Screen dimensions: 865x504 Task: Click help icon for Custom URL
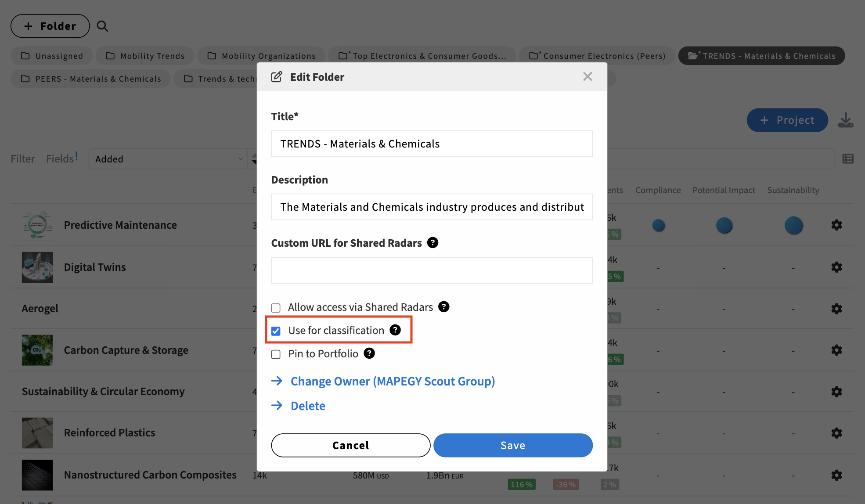click(x=432, y=243)
